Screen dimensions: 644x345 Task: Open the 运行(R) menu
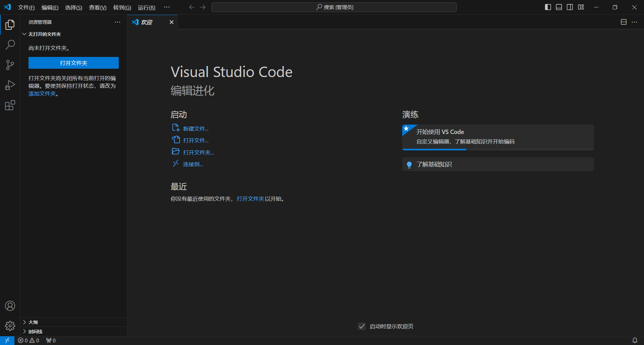click(147, 7)
